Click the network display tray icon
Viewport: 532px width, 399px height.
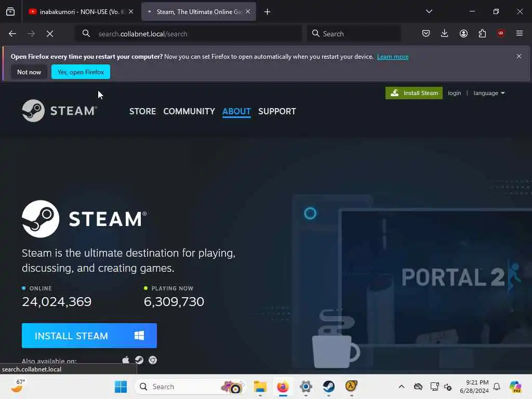click(434, 387)
